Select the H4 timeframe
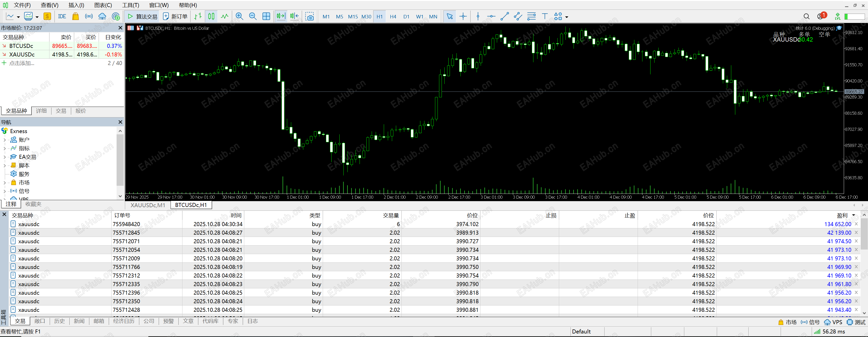 click(393, 16)
